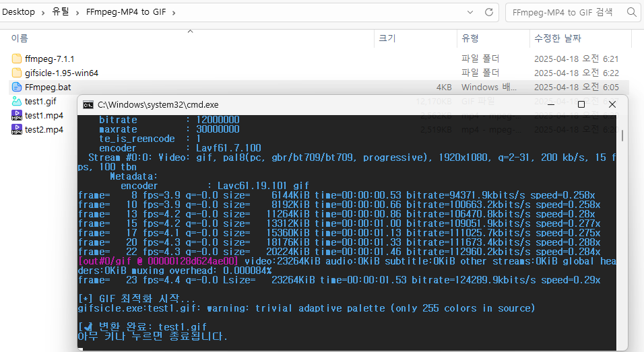Sort files by 이름 column
The image size is (644, 352).
click(x=20, y=38)
